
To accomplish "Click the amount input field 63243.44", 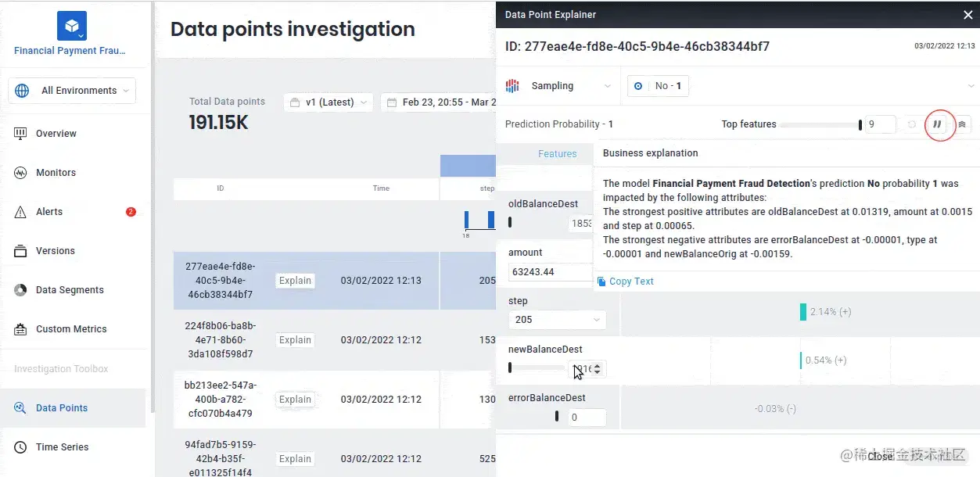I will (x=551, y=272).
